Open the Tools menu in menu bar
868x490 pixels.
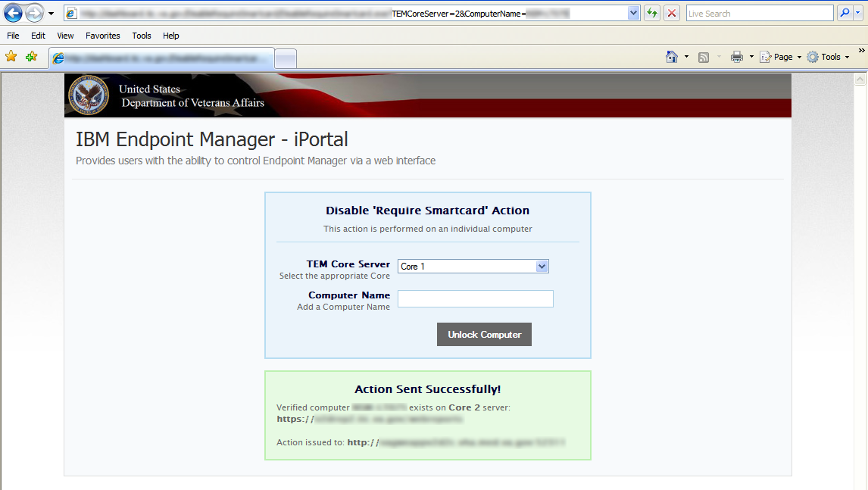142,36
